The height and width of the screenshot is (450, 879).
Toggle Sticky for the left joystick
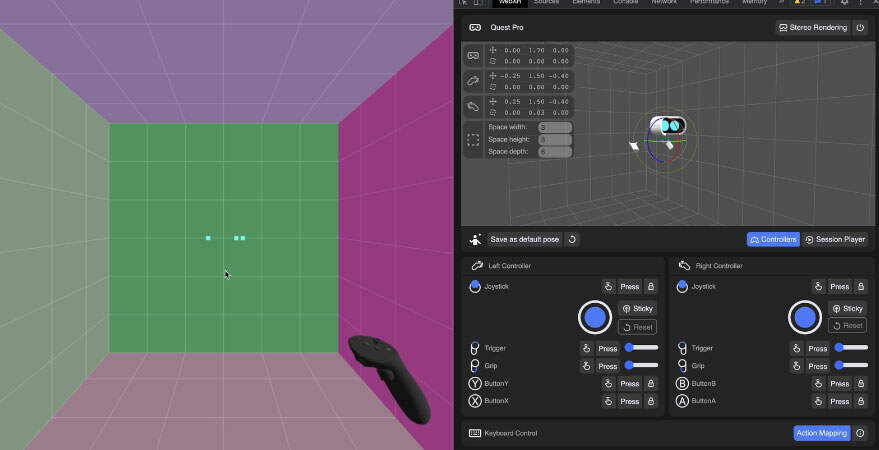pyautogui.click(x=638, y=309)
